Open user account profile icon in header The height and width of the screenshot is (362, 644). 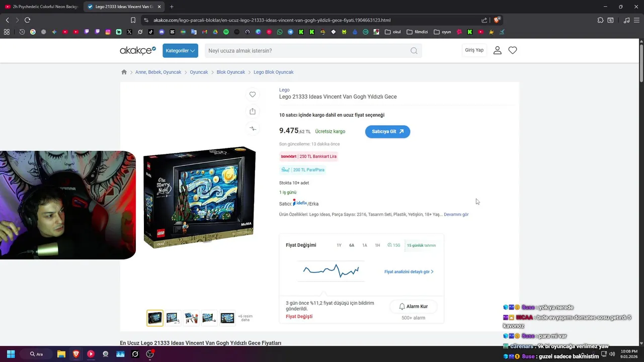point(497,50)
